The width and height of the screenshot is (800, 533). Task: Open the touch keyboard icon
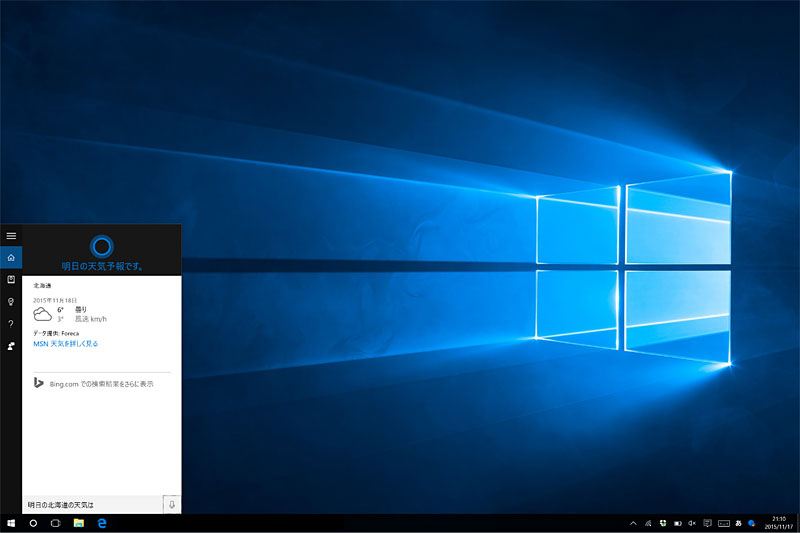tap(724, 523)
